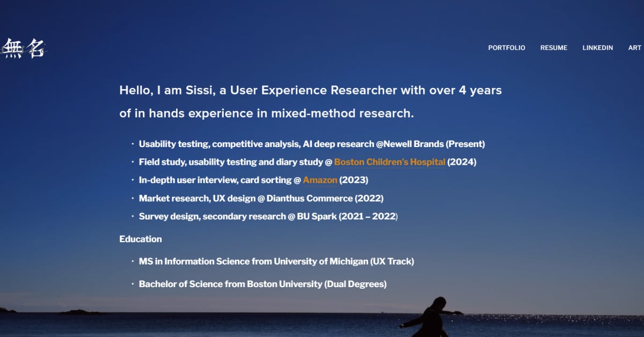Click the Education heading
The height and width of the screenshot is (337, 644).
point(141,239)
